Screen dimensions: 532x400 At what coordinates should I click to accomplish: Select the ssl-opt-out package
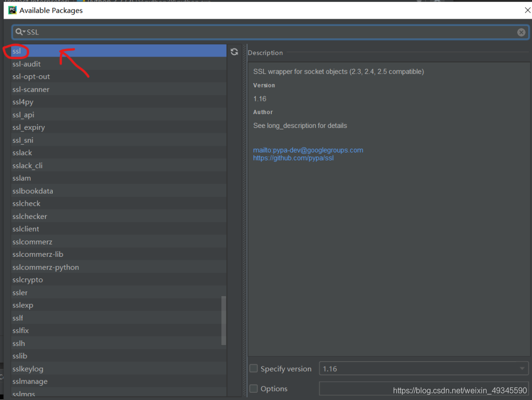tap(119, 77)
